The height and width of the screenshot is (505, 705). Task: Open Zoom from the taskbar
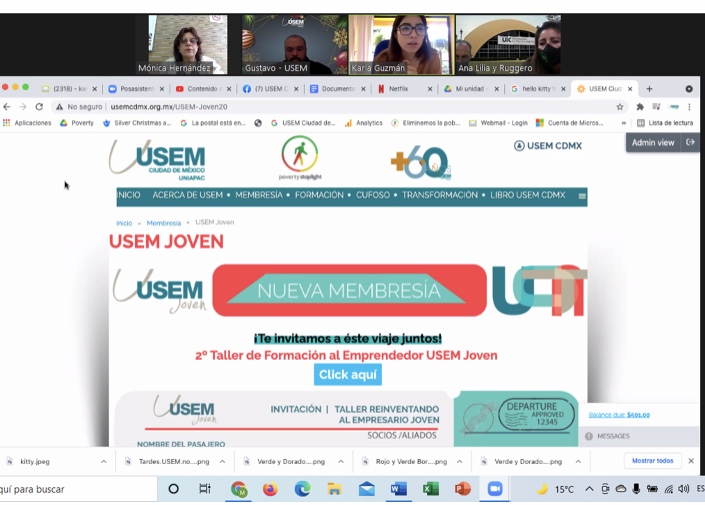pos(495,489)
